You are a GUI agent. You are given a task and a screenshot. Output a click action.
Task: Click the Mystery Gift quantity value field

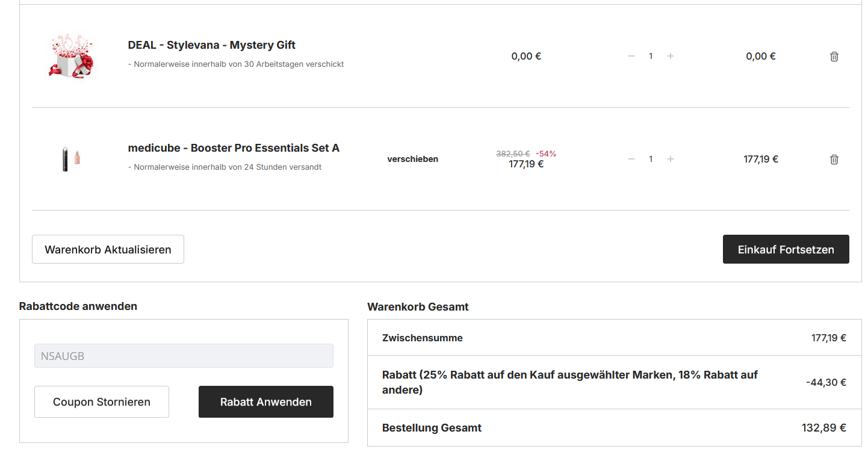tap(651, 56)
